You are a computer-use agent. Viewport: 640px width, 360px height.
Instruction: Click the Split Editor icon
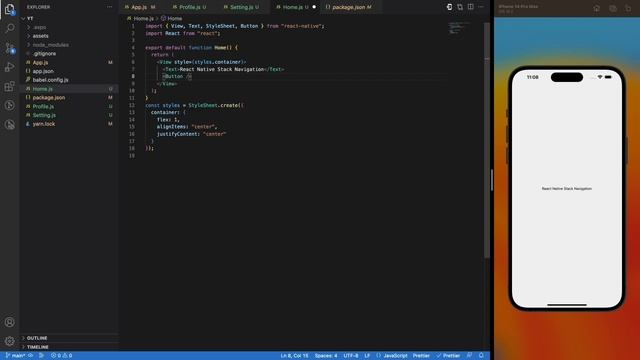coord(471,7)
